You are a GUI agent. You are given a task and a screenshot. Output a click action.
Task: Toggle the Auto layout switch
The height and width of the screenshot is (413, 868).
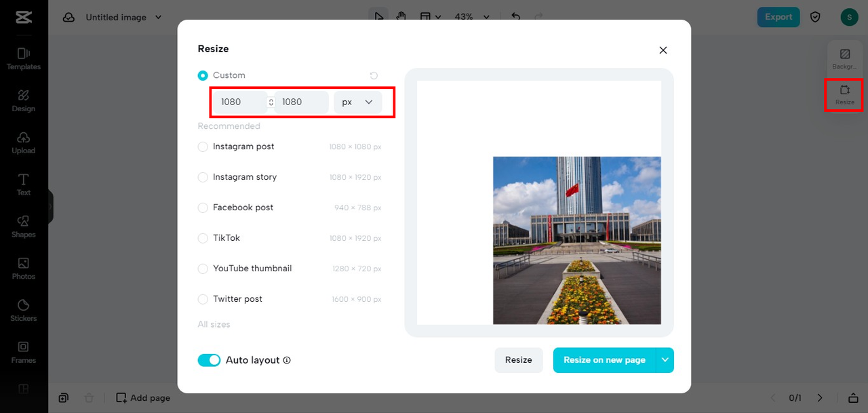[x=210, y=360]
